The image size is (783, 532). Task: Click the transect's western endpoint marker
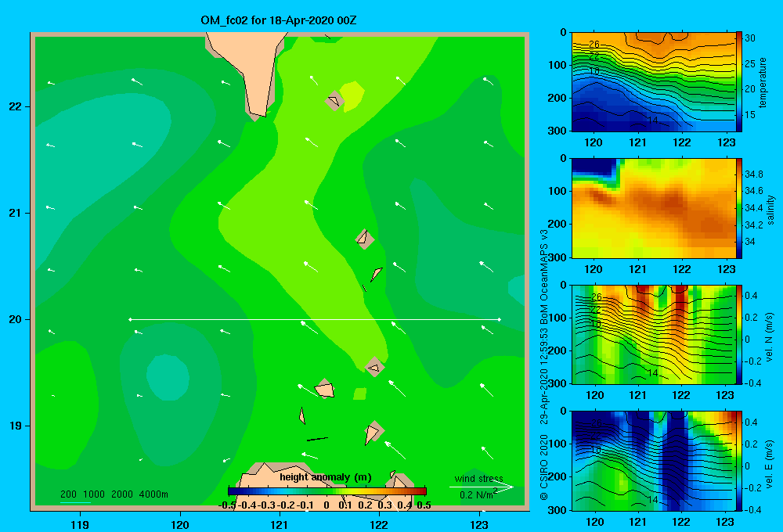coord(130,319)
